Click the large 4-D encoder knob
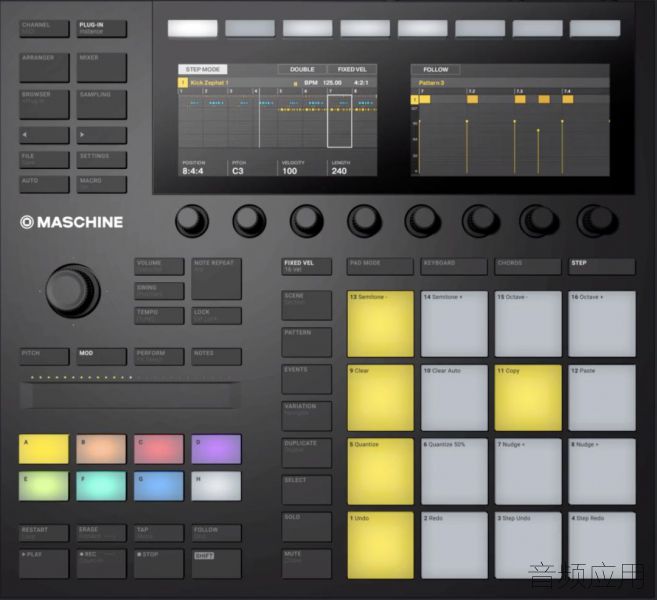Screen dimensions: 657x600 (72, 290)
